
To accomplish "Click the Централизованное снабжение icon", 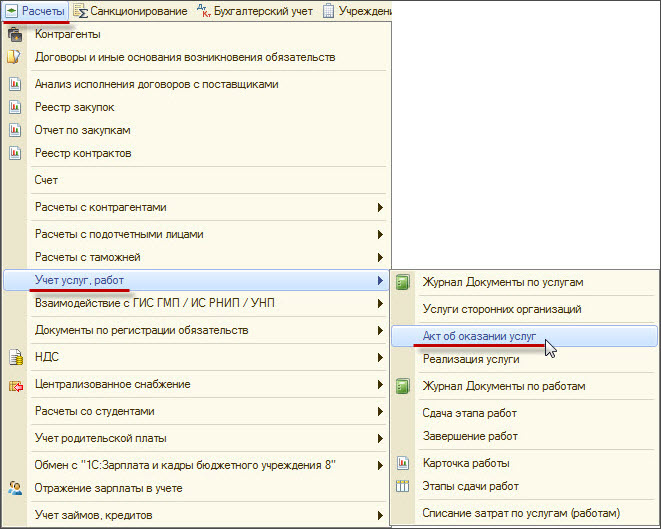I will (16, 386).
